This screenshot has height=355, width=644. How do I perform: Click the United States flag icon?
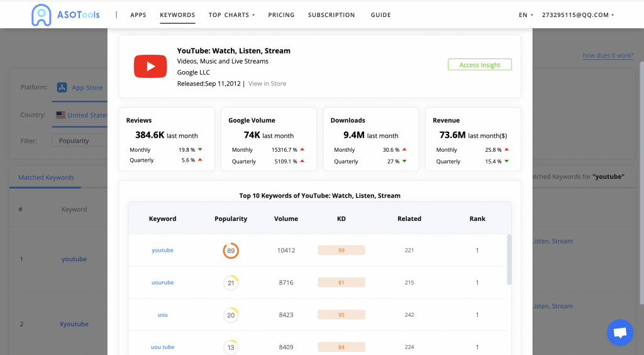[x=61, y=115]
